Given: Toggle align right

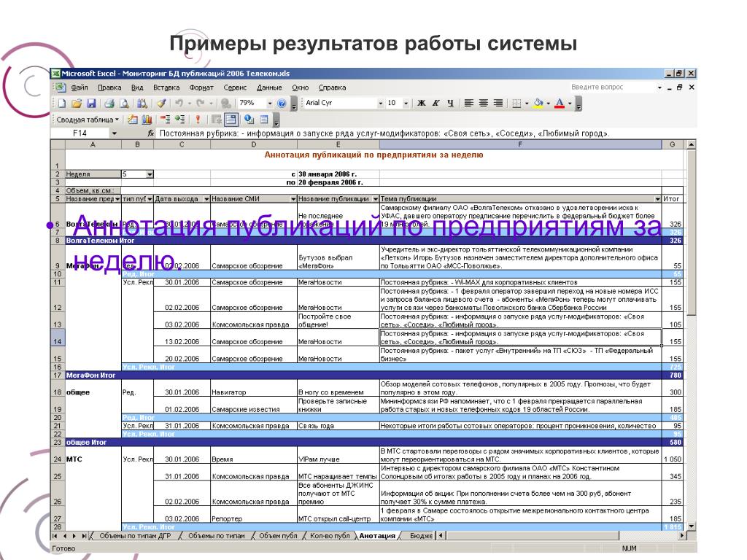Looking at the screenshot, I should tap(498, 103).
